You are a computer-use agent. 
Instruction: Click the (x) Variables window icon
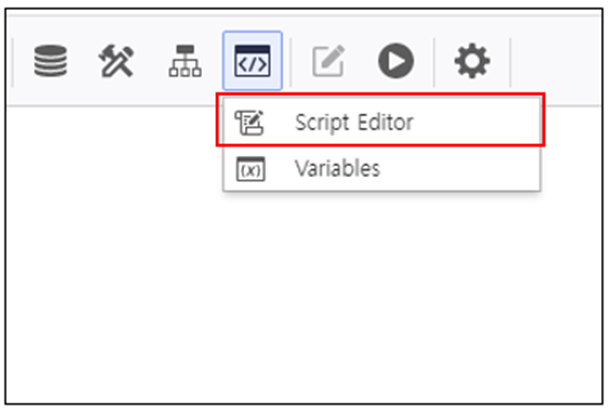[251, 169]
